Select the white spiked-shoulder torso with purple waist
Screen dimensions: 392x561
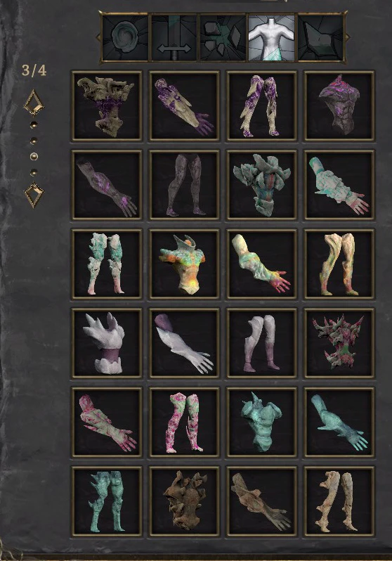pyautogui.click(x=107, y=343)
